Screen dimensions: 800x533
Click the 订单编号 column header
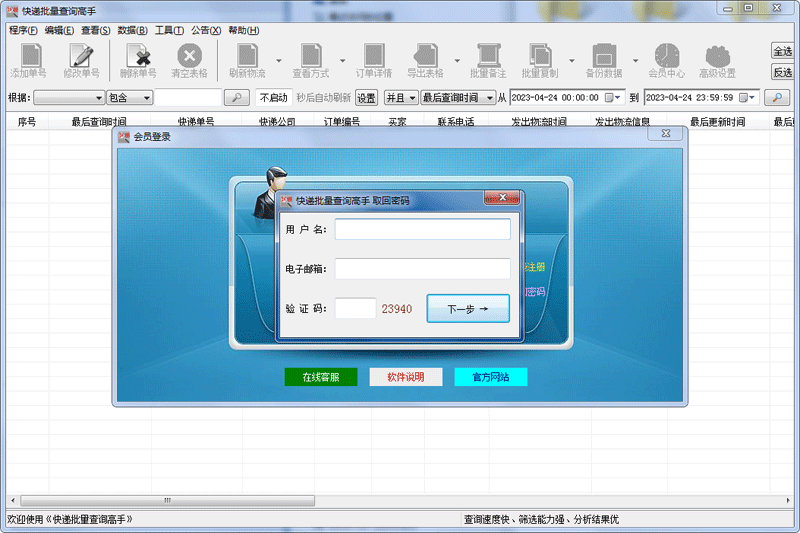[x=342, y=122]
